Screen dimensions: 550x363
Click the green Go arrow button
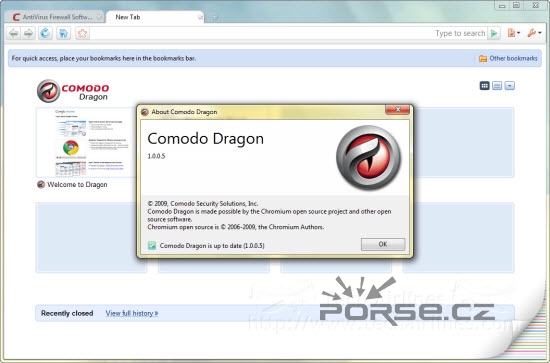tap(494, 33)
